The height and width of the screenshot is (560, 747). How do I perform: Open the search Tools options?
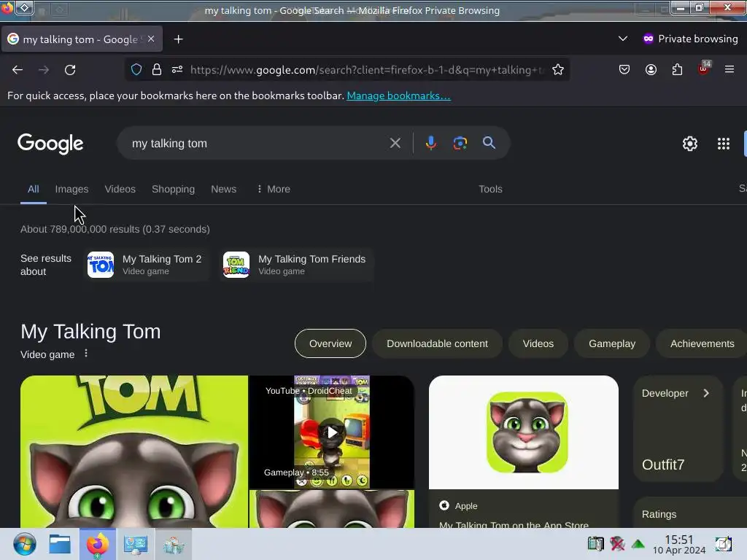click(x=490, y=189)
